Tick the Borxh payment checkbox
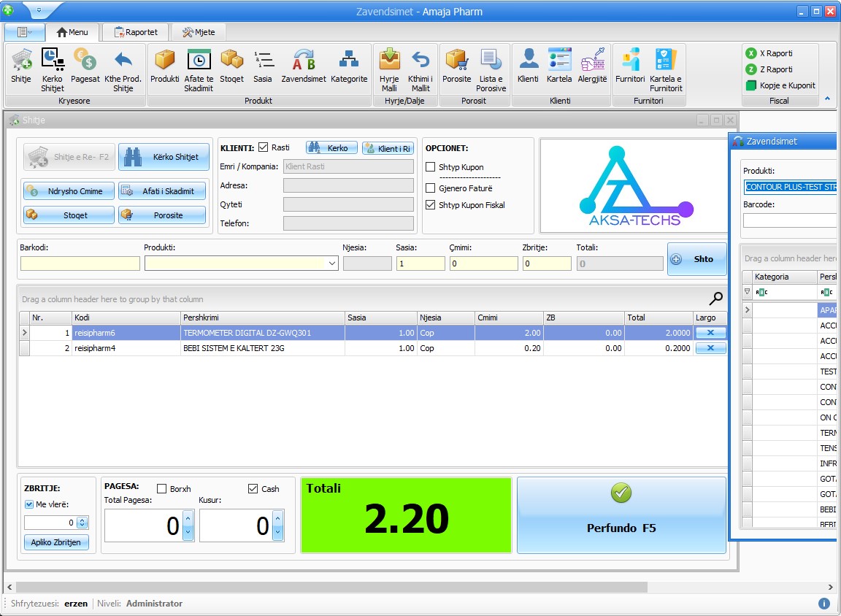The height and width of the screenshot is (616, 841). [x=162, y=489]
